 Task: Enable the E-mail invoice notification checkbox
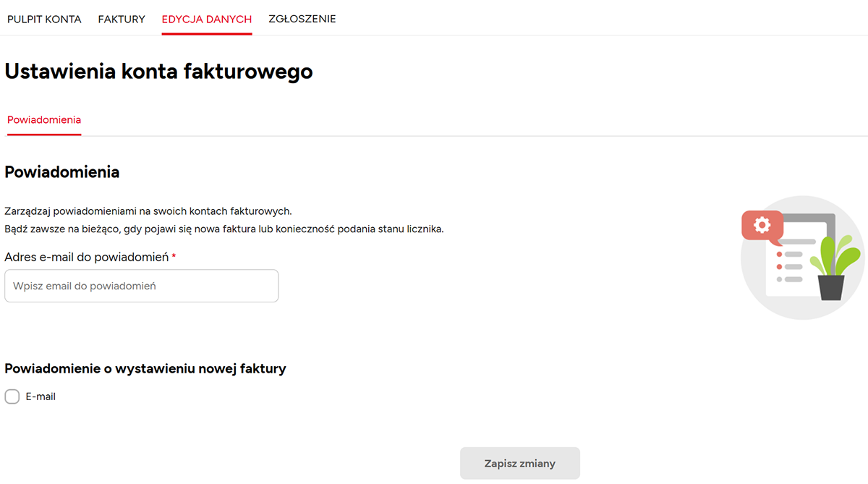pos(12,396)
